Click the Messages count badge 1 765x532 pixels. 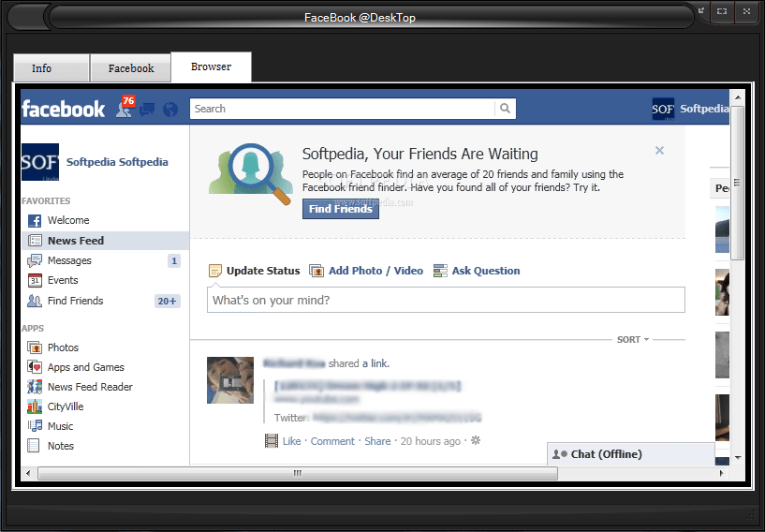(173, 260)
